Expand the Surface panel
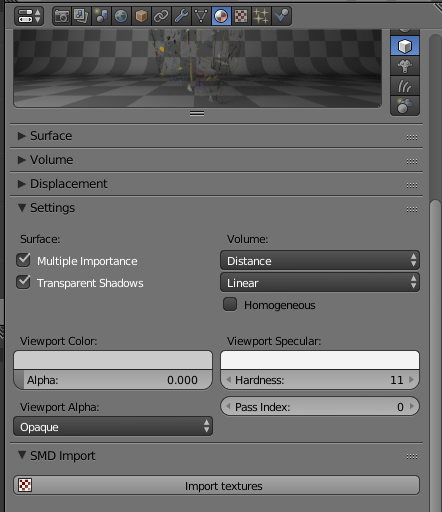Screen dimensions: 442x512 click(x=22, y=136)
